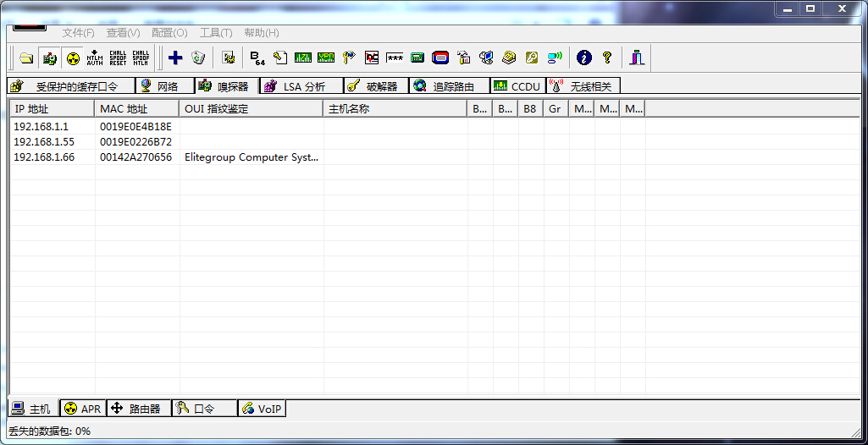Image resolution: width=868 pixels, height=445 pixels.
Task: Click MAC address 0019E0E4B18E
Action: pyautogui.click(x=135, y=127)
